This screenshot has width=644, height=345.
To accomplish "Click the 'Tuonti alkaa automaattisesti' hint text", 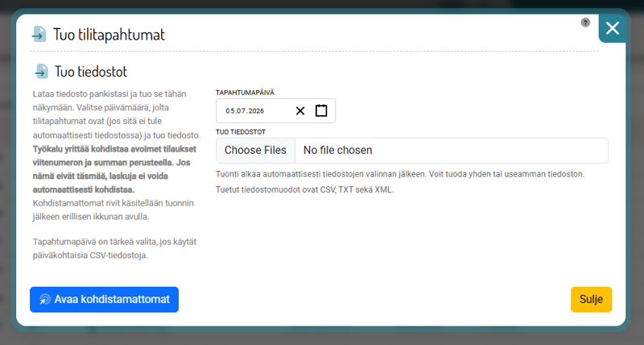I will point(400,174).
